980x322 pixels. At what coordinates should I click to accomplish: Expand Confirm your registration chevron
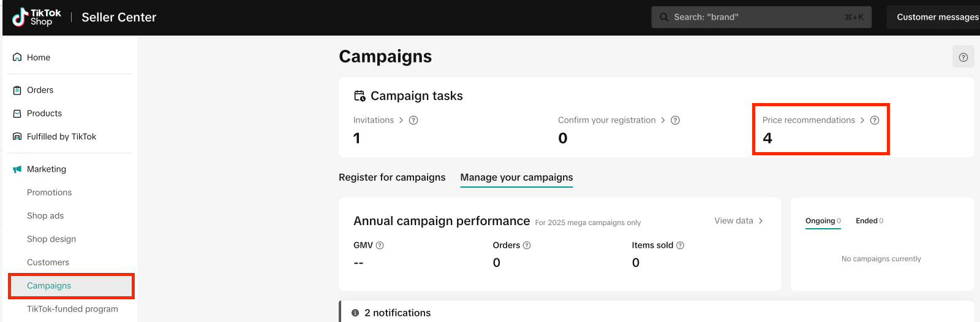click(663, 120)
